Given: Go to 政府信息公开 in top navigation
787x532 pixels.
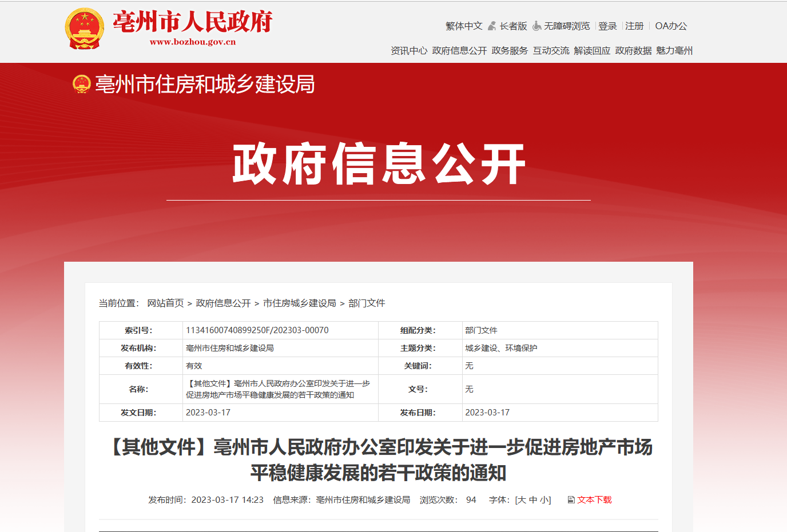Looking at the screenshot, I should 459,50.
